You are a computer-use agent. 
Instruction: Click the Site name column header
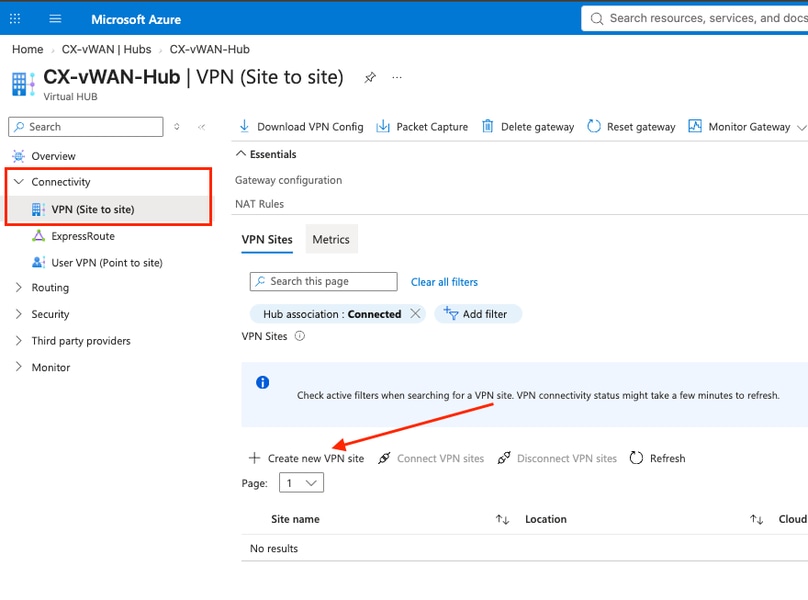[x=295, y=519]
